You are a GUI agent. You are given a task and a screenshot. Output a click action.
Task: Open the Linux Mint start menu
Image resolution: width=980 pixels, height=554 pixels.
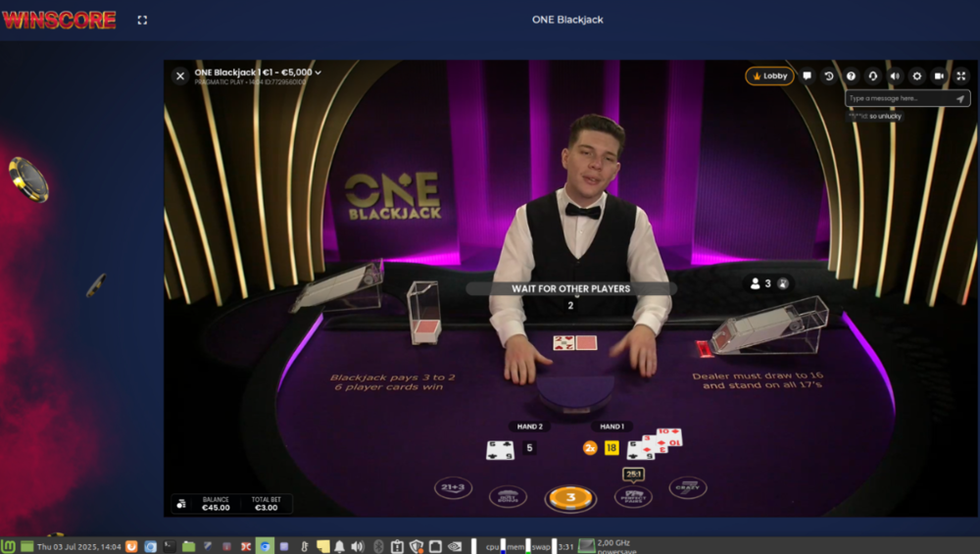8,546
